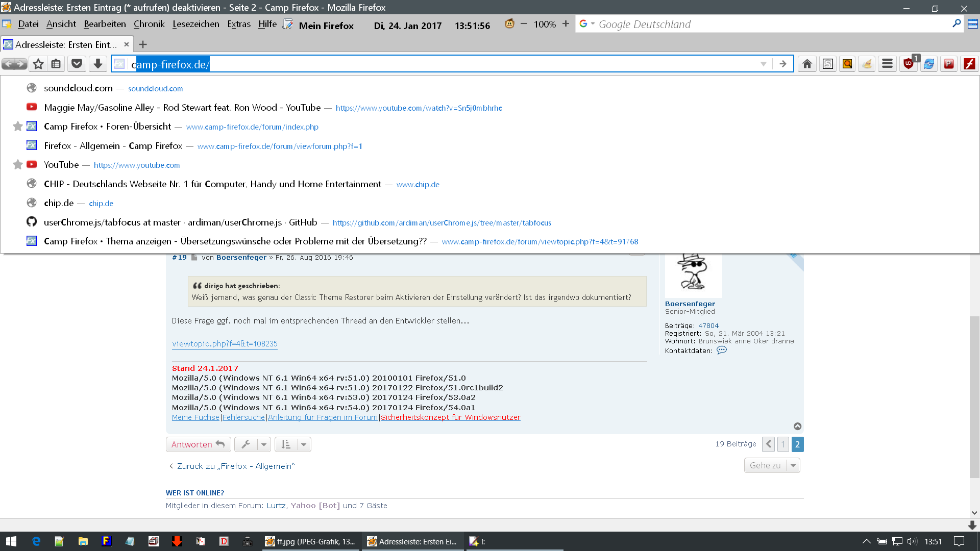The width and height of the screenshot is (980, 551).
Task: Open the uBlock Origin shield icon
Action: [x=908, y=64]
